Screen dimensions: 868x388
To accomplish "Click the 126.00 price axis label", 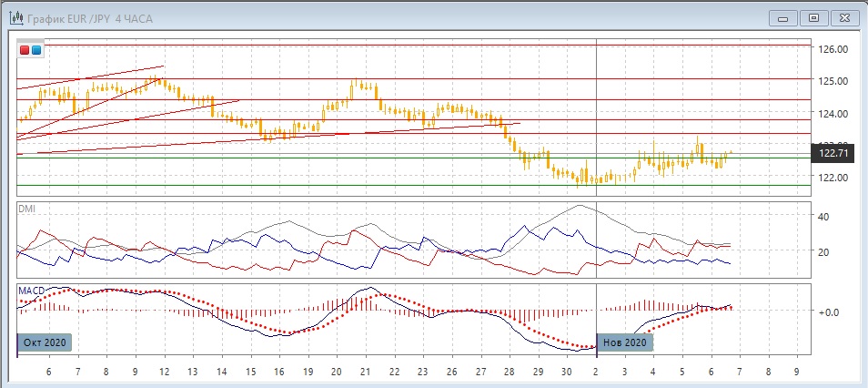I will click(x=833, y=48).
